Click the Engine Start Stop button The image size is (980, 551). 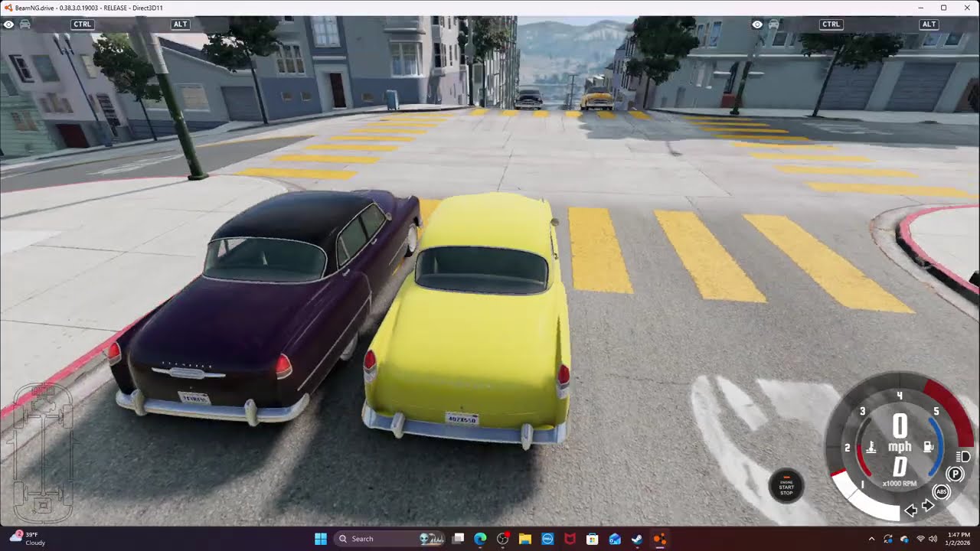coord(786,487)
